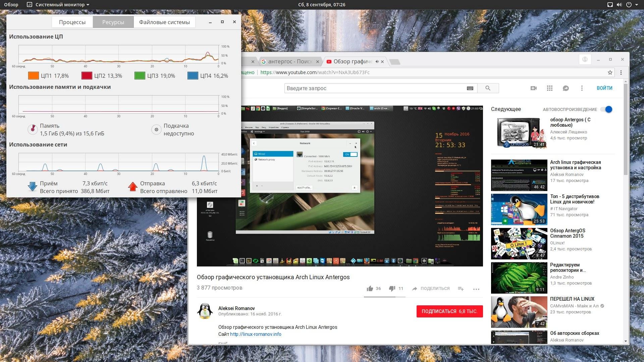
Task: Open обзор Antergos ( С любовью) thumbnail
Action: (x=519, y=132)
